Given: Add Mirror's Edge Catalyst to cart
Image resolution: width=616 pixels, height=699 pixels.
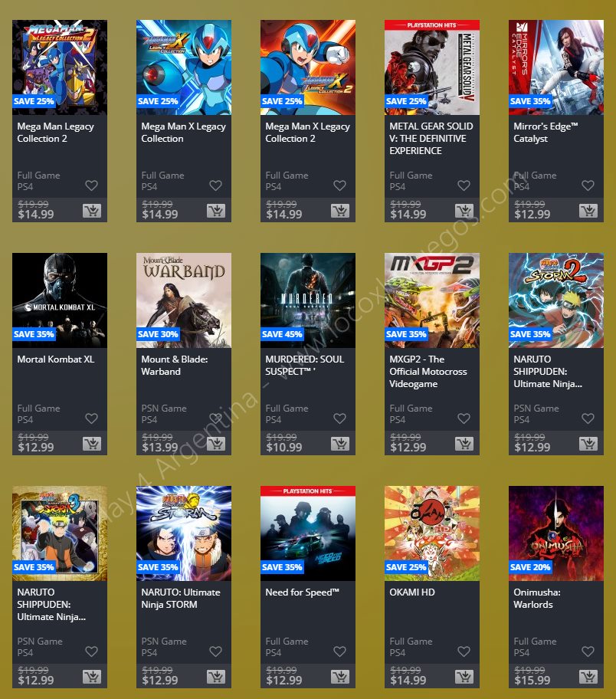Looking at the screenshot, I should click(x=588, y=211).
